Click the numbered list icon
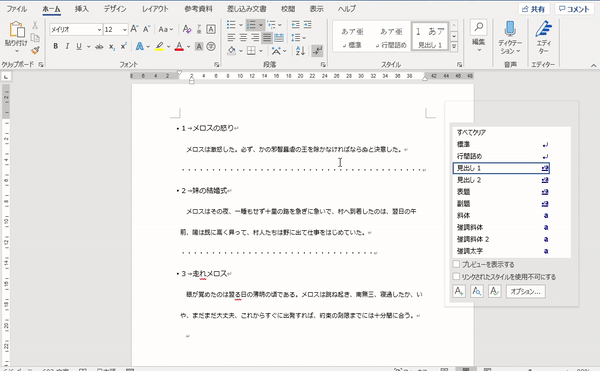The width and height of the screenshot is (600, 371). (x=251, y=25)
